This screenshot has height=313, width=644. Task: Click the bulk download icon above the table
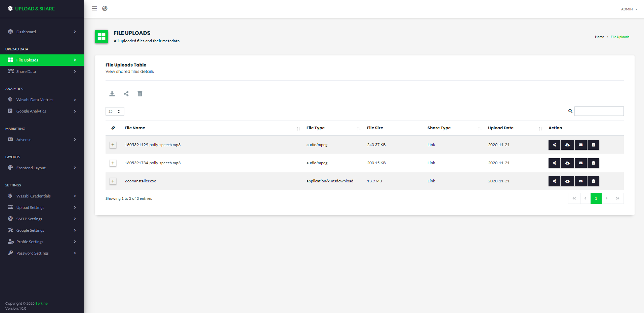(x=112, y=94)
